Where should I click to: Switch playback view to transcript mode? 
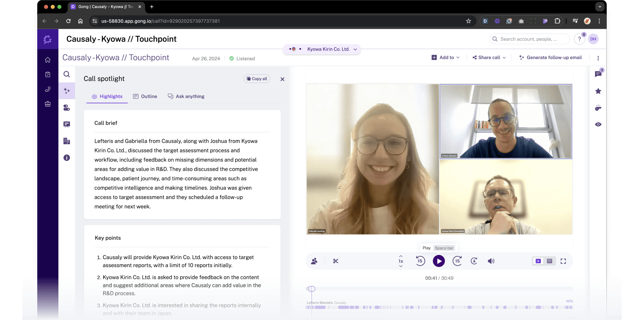click(x=549, y=261)
